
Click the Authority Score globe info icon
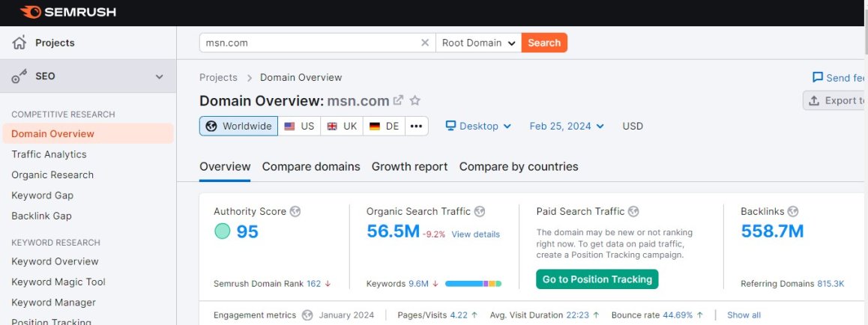point(295,211)
